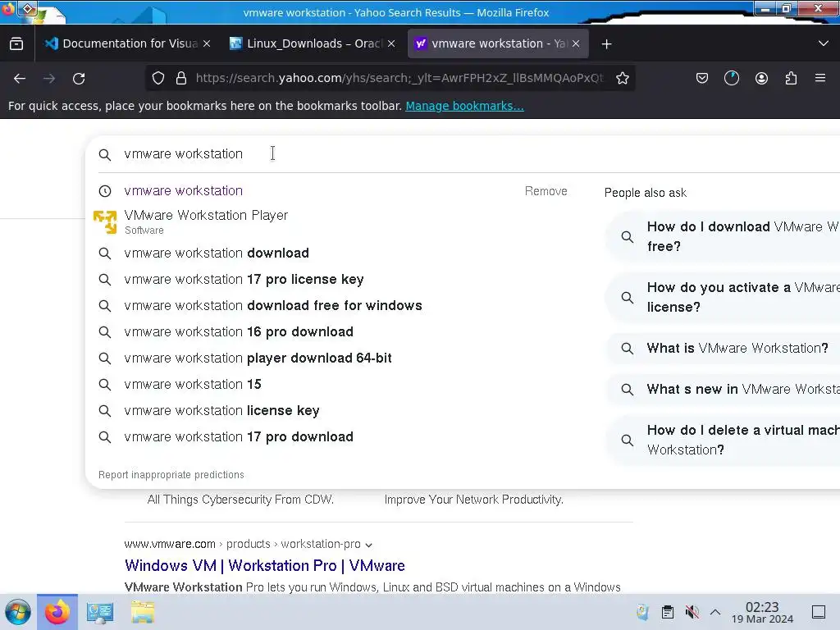Choose suggestion vmware workstation download
This screenshot has width=840, height=630.
[x=217, y=253]
